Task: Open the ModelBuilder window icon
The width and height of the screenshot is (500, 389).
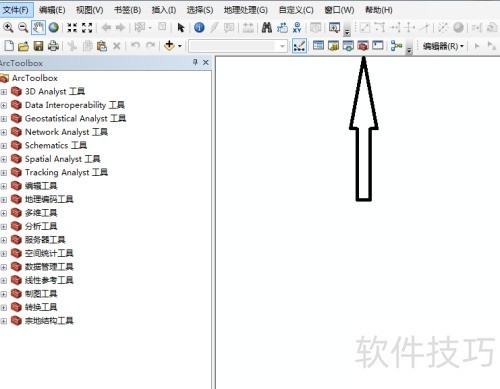Action: tap(396, 46)
